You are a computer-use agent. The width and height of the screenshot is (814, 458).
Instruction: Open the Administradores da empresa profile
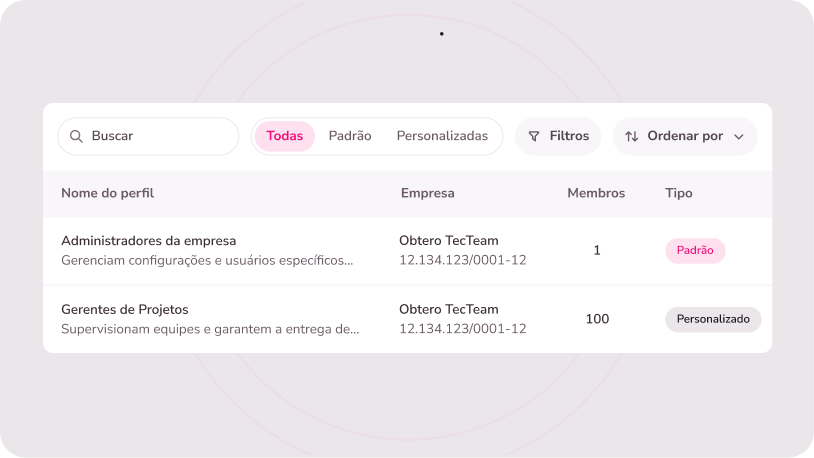point(149,241)
